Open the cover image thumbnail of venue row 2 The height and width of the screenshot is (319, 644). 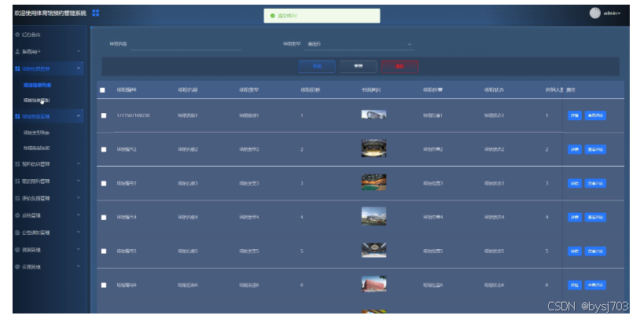point(374,148)
